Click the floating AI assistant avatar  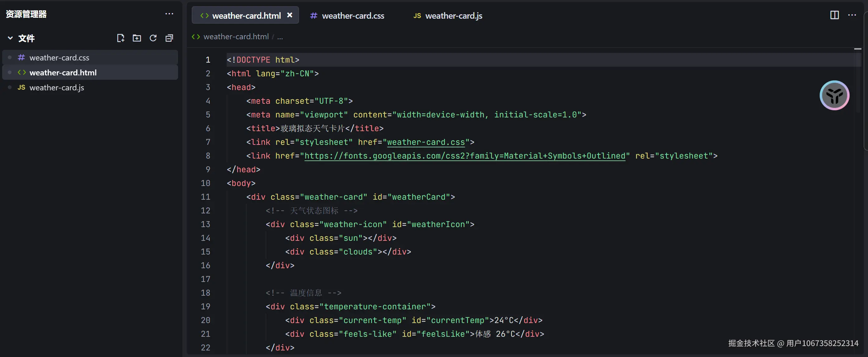834,95
